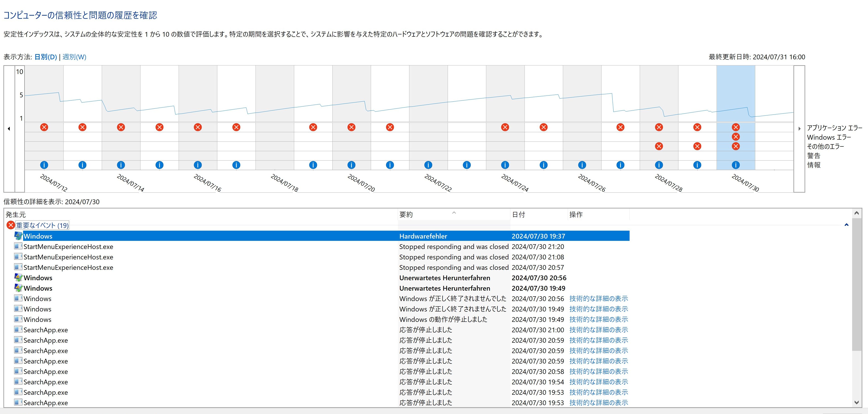Screen dimensions: 868x414
Task: Click the application error icon for 2024/07/12
Action: [x=44, y=127]
